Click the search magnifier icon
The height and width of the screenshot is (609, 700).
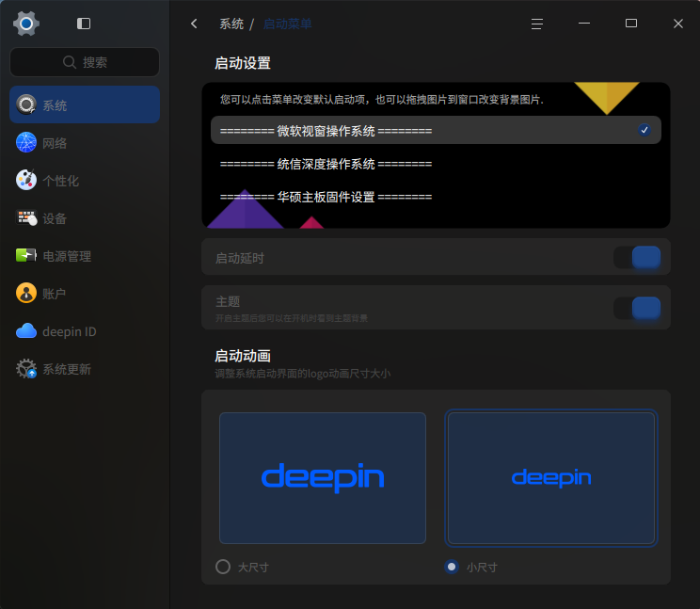70,62
